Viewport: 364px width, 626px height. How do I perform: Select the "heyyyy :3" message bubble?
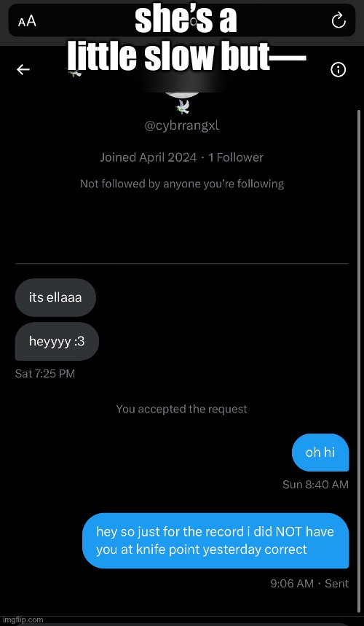coord(57,341)
